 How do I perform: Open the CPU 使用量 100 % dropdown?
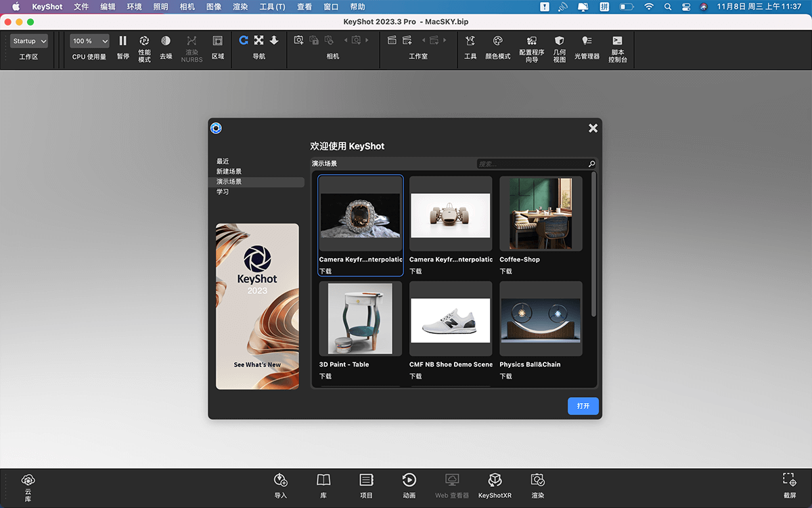coord(89,41)
